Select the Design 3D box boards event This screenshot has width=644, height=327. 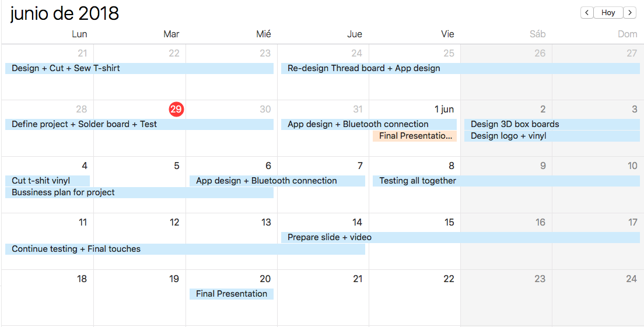pyautogui.click(x=552, y=124)
